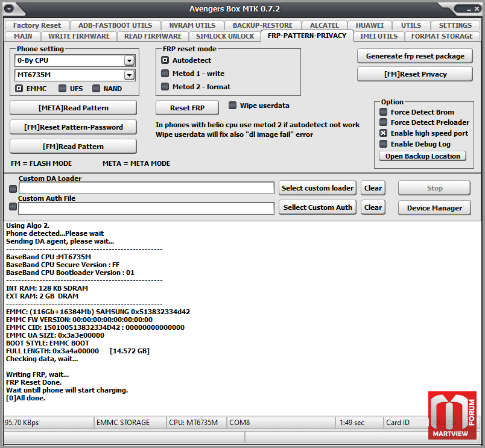
Task: Clear the Custom Auth File field
Action: [x=373, y=207]
